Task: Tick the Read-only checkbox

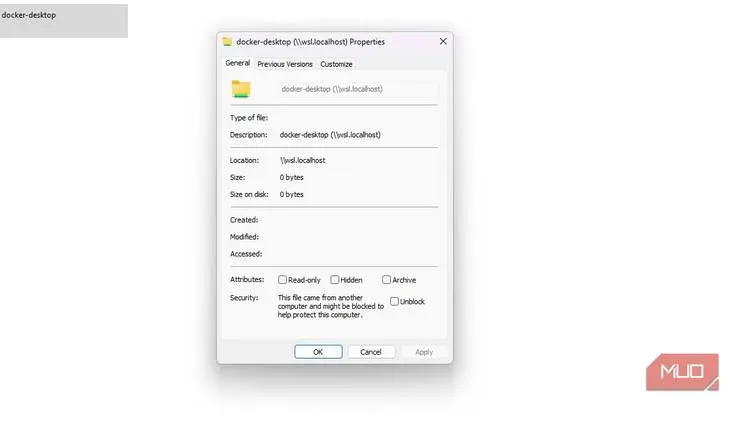Action: [x=282, y=279]
